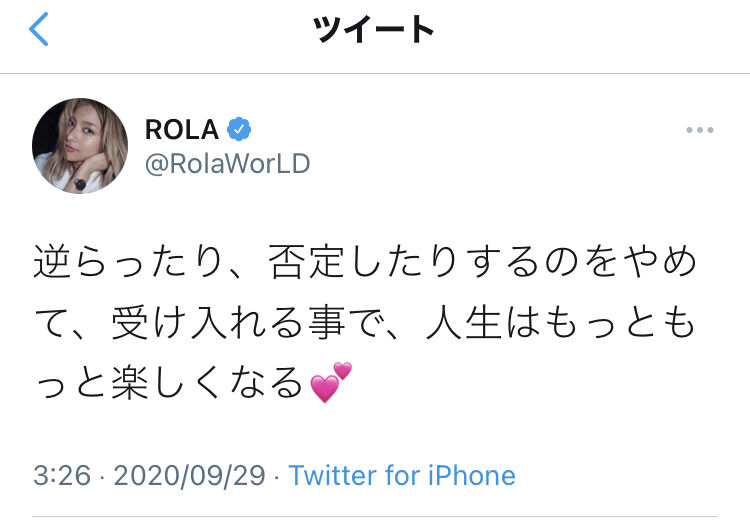Click the ROLA display name
Viewport: 750px width, 521px height.
coord(182,129)
